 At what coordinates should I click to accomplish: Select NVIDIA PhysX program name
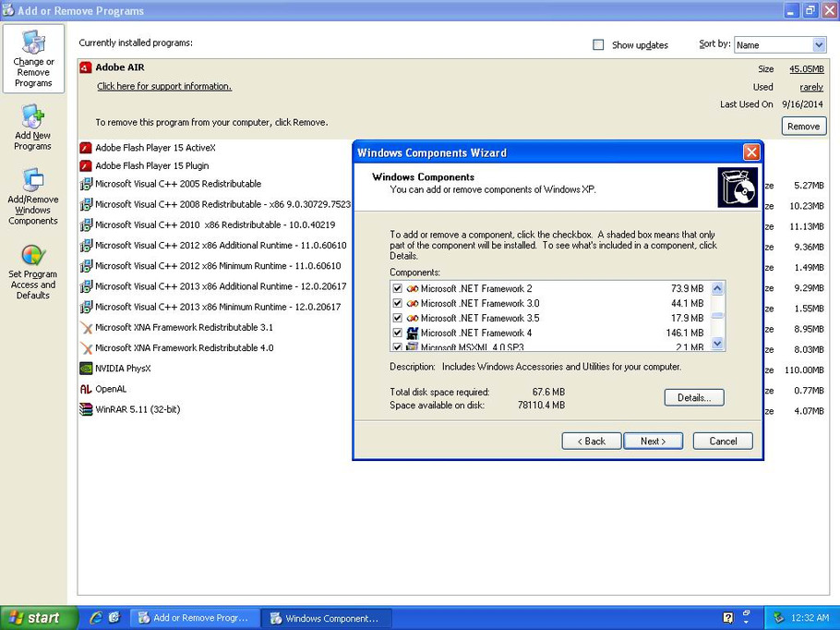point(123,369)
